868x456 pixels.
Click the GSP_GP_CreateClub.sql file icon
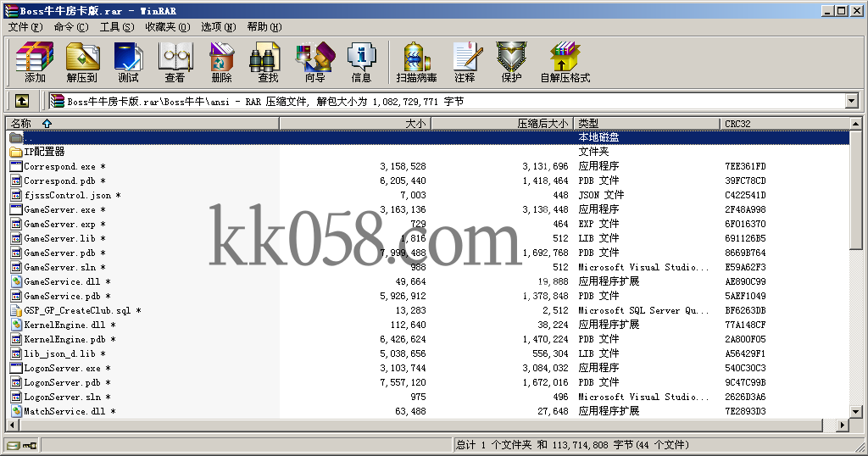click(x=15, y=310)
